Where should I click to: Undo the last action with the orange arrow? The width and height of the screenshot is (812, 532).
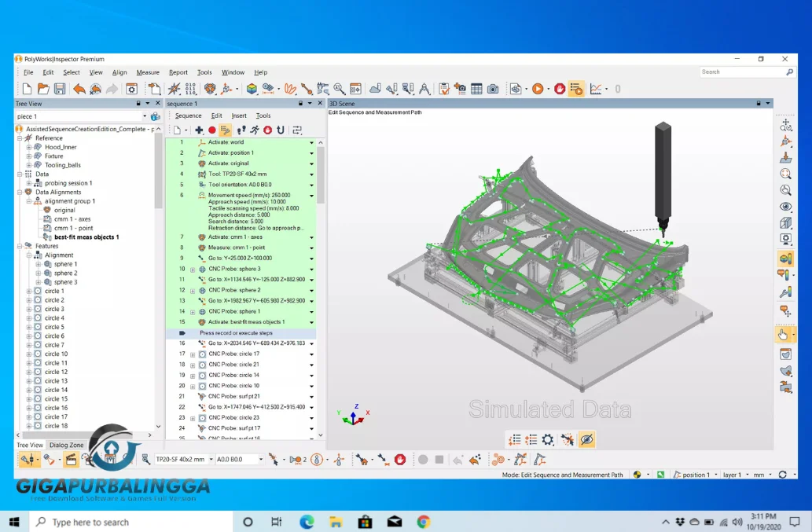coord(79,89)
